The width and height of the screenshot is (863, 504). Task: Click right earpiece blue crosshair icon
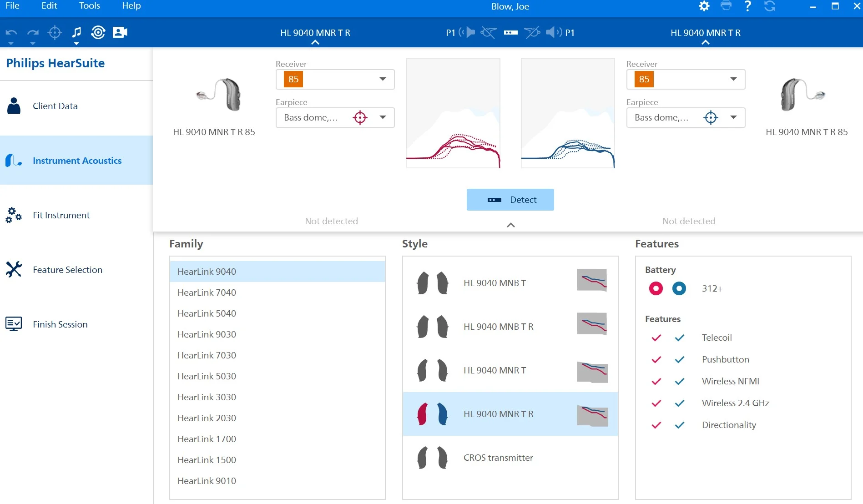(711, 117)
